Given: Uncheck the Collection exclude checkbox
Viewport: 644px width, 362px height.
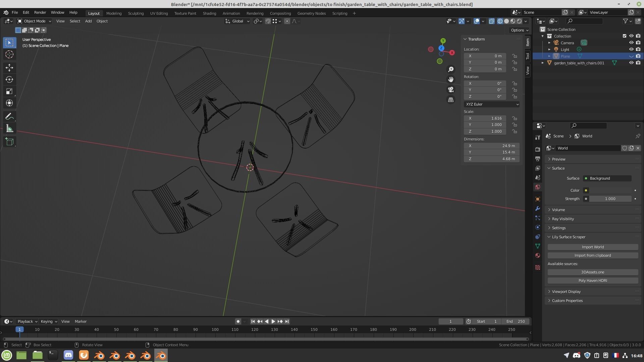Looking at the screenshot, I should (x=624, y=36).
